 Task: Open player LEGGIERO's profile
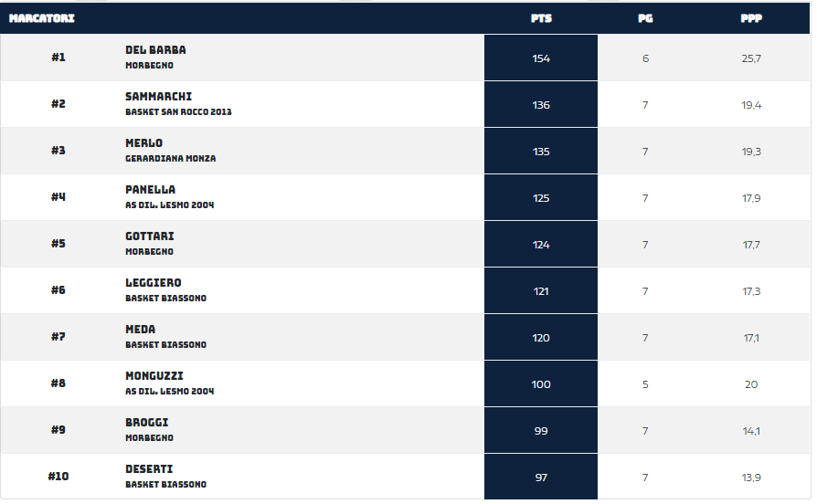154,283
